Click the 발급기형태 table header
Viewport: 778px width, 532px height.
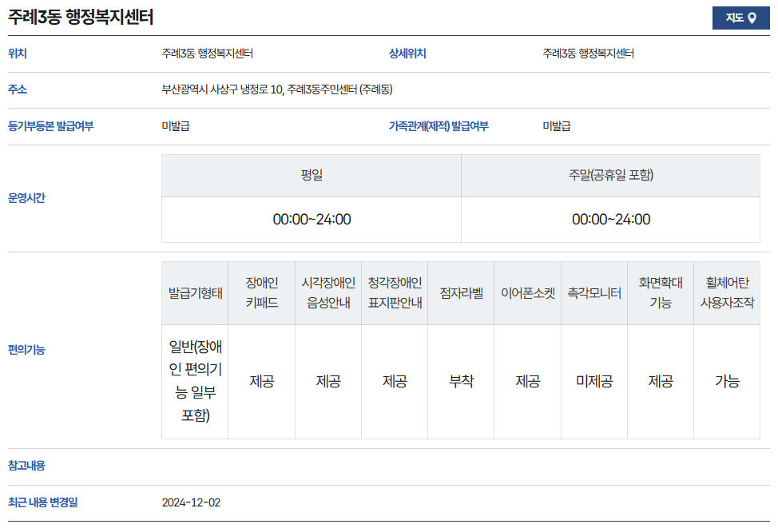click(x=194, y=290)
